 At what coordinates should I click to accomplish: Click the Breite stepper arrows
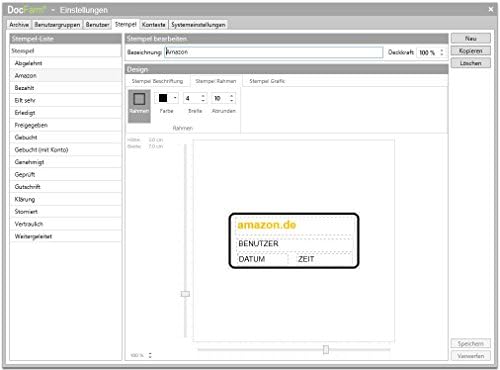203,98
